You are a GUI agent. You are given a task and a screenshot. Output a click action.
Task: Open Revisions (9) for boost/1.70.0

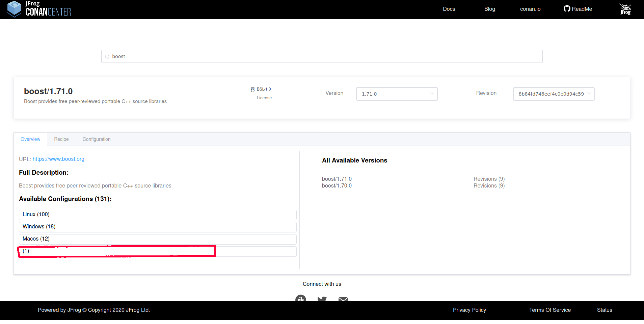[x=489, y=186]
